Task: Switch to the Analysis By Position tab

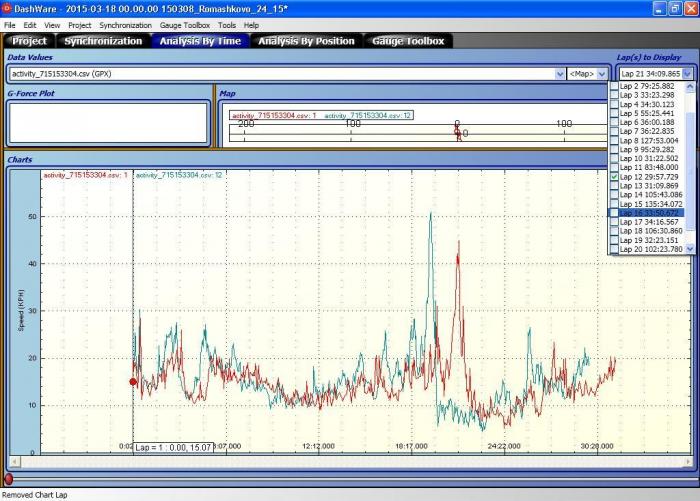Action: pyautogui.click(x=306, y=41)
